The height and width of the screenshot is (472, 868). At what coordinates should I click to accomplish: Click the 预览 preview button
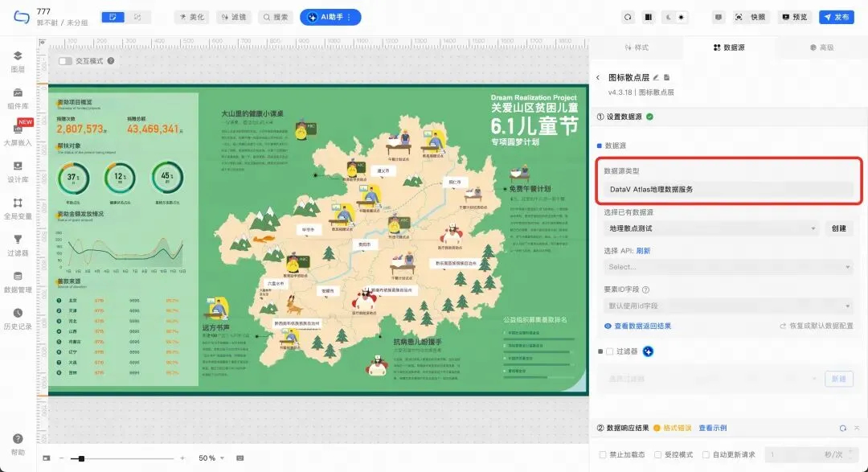coord(794,17)
